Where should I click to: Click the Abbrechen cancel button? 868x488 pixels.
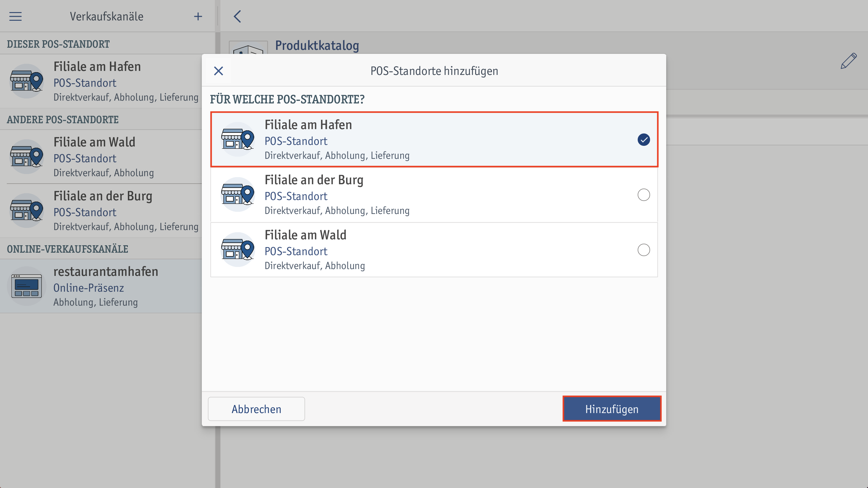(256, 409)
